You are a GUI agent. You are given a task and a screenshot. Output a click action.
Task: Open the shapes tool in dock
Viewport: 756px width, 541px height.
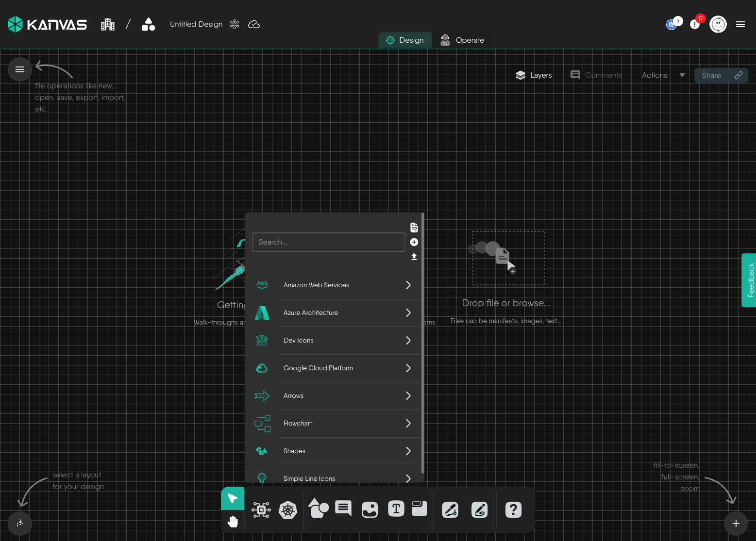pos(319,508)
